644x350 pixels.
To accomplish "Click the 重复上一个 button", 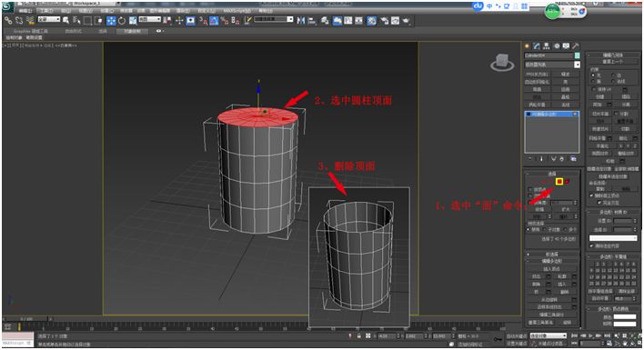I will click(x=612, y=61).
